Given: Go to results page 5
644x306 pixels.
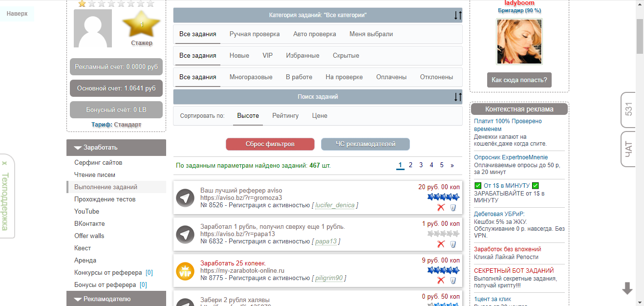Looking at the screenshot, I should pyautogui.click(x=442, y=165).
